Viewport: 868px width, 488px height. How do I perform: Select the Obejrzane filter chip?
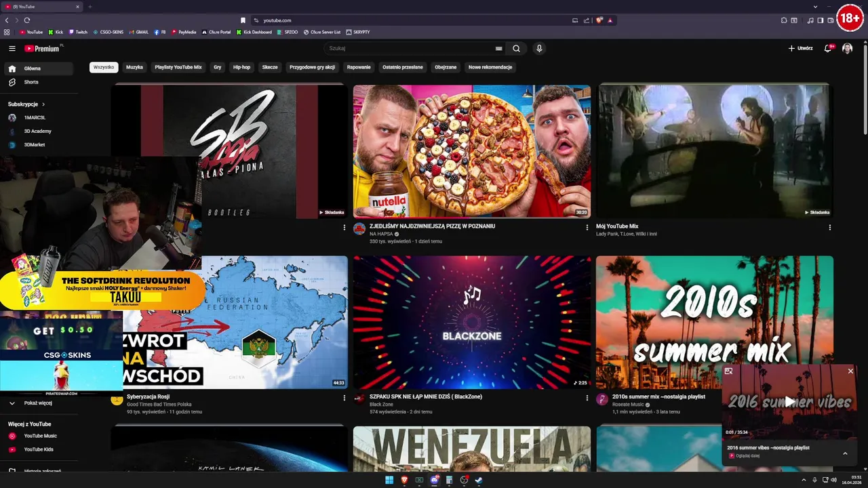pos(446,67)
